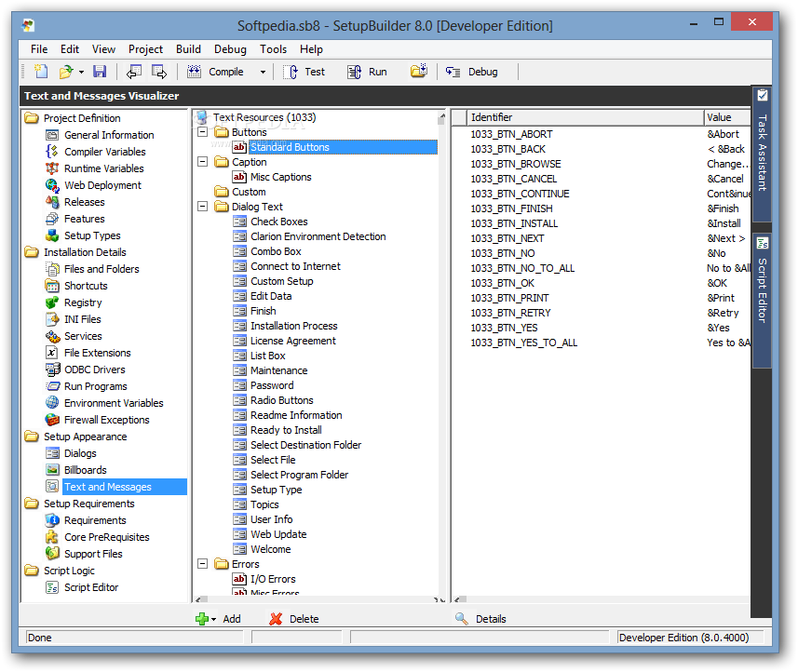Select the Web Deployment globe icon

click(x=52, y=185)
